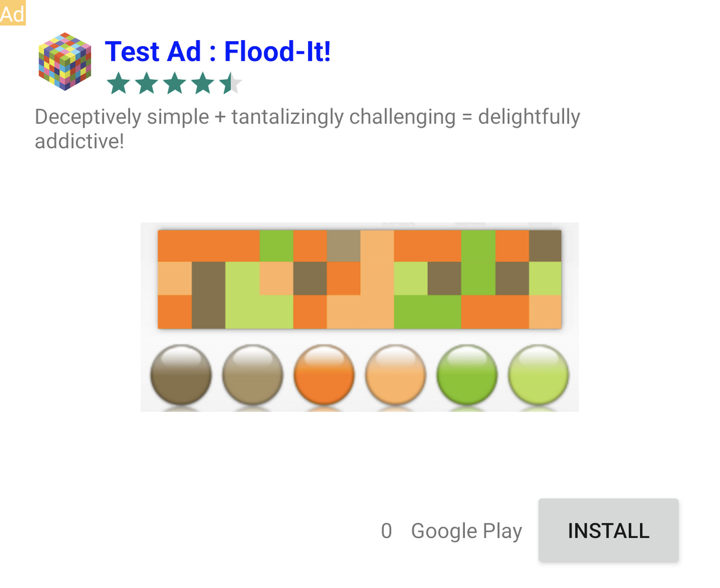Choose the lime green color ball

(x=538, y=374)
